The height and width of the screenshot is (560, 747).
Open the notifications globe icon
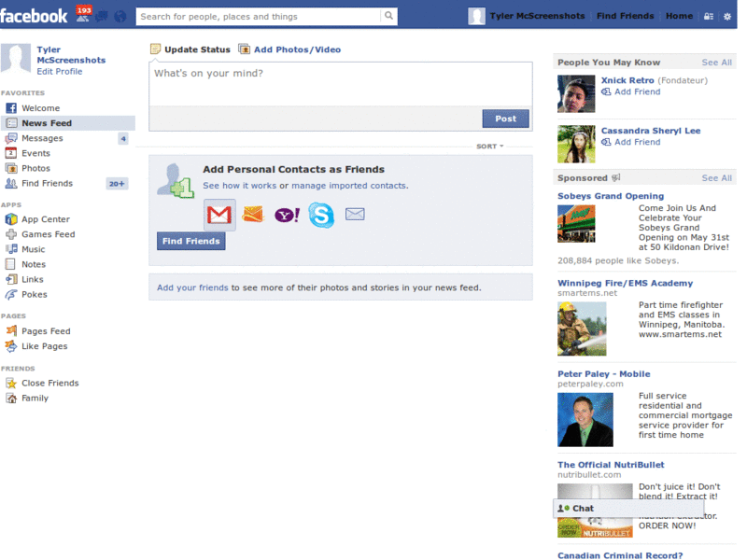click(x=120, y=17)
